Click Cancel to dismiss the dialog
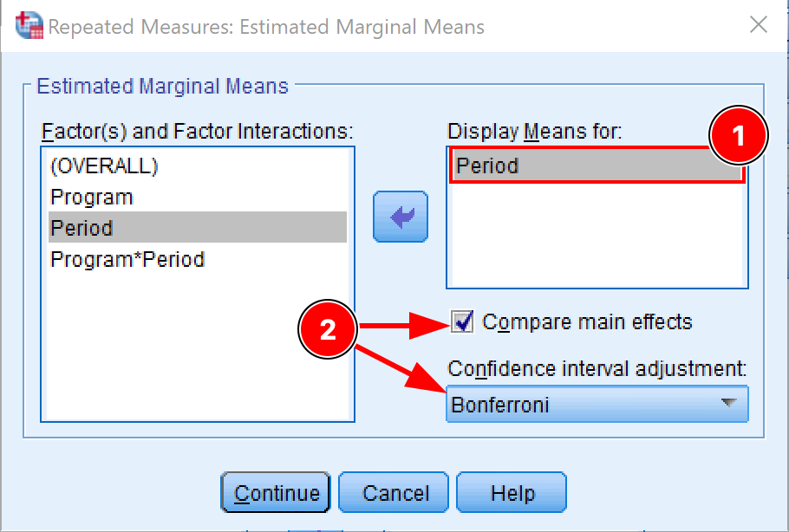This screenshot has height=532, width=789. [393, 492]
